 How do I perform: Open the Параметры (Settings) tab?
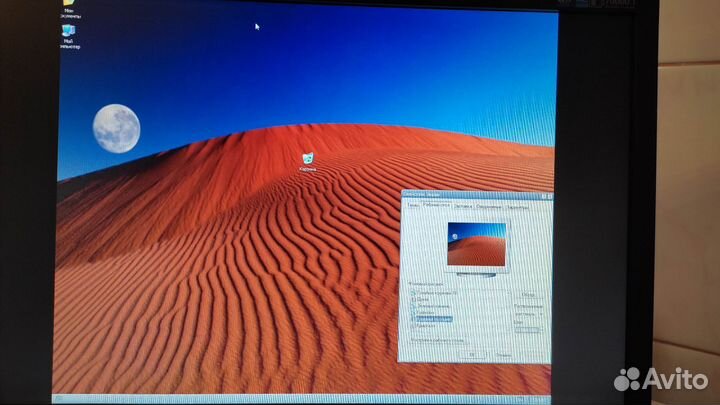click(518, 206)
